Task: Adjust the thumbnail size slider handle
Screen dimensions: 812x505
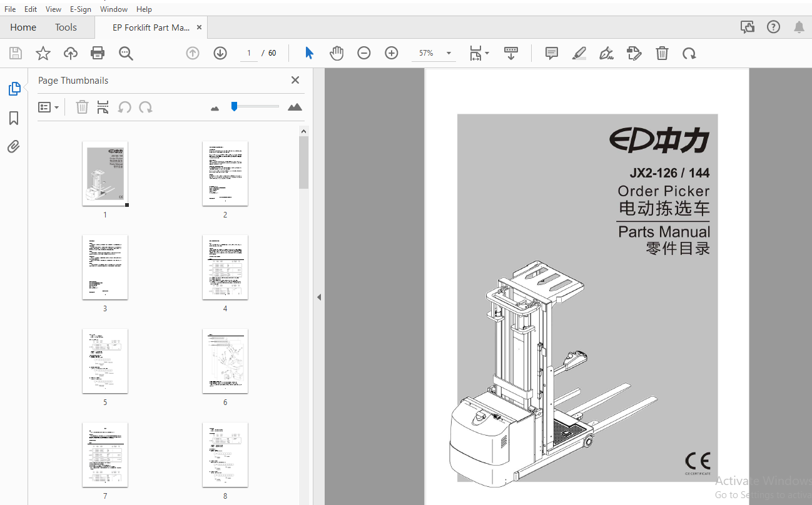Action: pos(234,106)
